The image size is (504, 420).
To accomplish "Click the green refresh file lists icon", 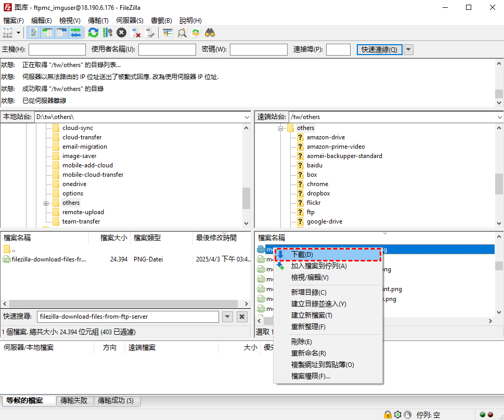I will [x=93, y=33].
